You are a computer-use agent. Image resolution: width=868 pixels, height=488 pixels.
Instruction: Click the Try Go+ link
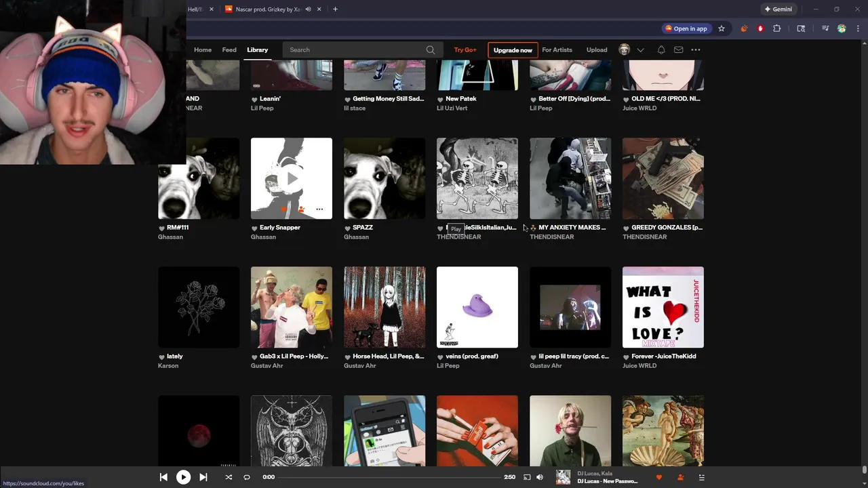coord(465,49)
